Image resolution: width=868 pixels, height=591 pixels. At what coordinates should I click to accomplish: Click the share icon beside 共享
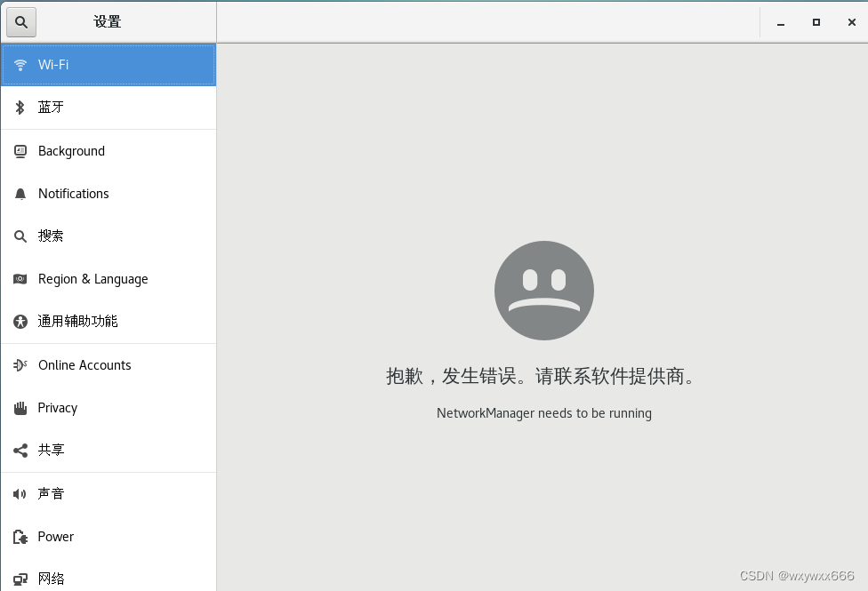(x=20, y=451)
